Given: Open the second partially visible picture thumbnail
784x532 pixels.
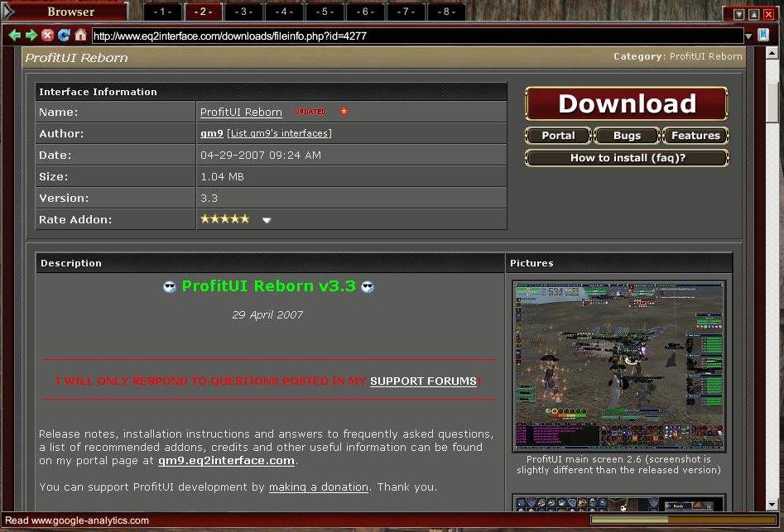Looking at the screenshot, I should click(x=619, y=503).
